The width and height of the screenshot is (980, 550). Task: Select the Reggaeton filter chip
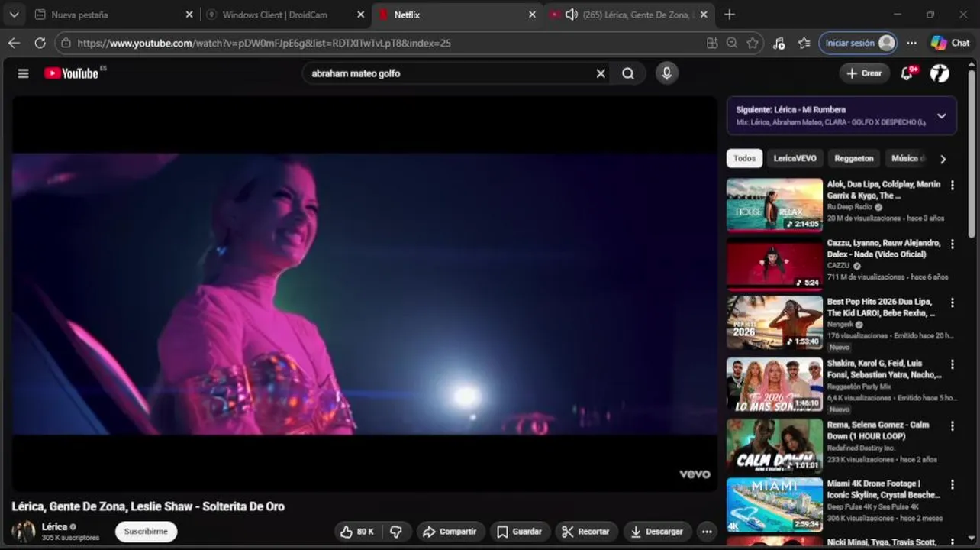click(853, 158)
